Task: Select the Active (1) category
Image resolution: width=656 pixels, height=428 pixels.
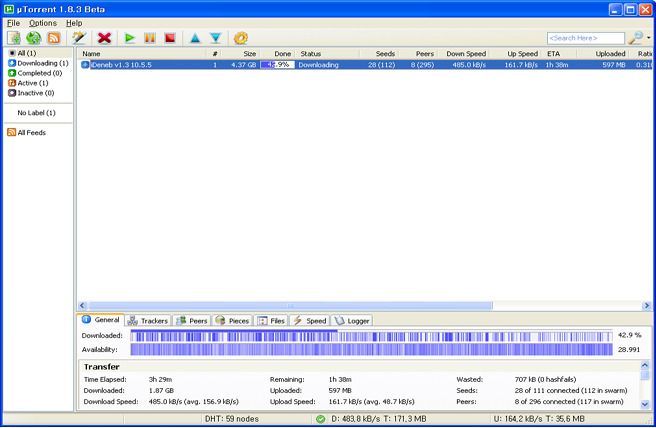Action: (x=28, y=83)
